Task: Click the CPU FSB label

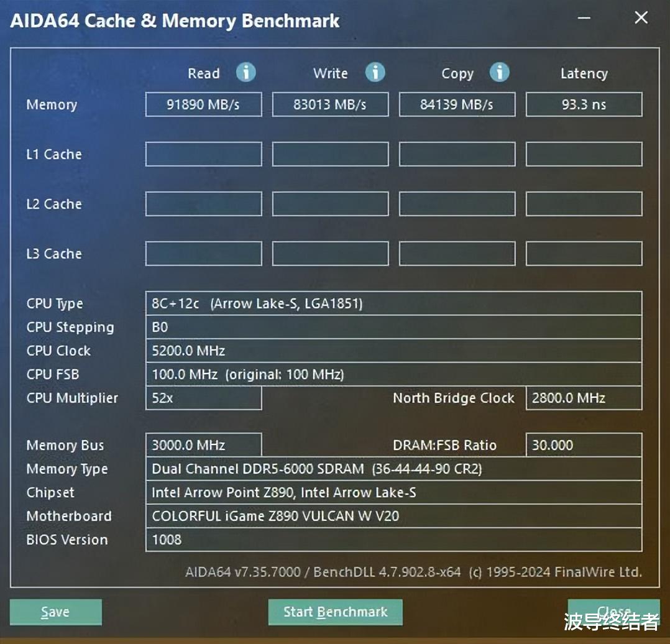Action: [x=53, y=374]
